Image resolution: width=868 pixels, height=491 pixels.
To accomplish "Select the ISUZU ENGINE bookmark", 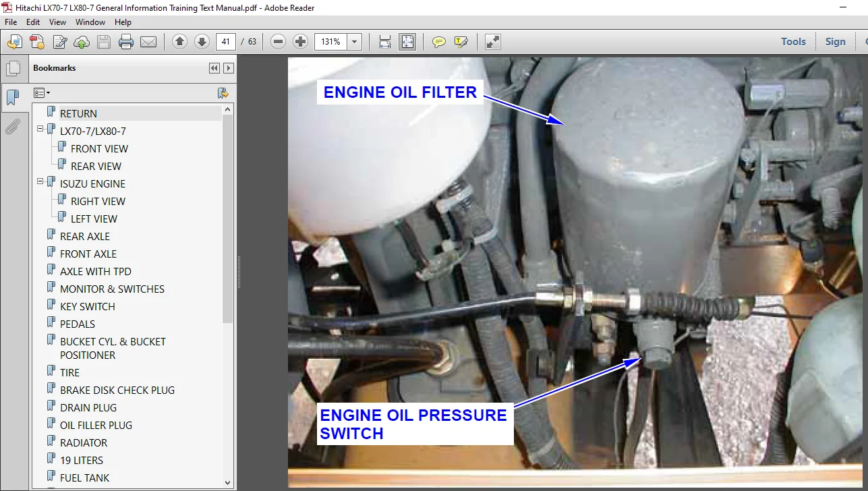I will (92, 183).
